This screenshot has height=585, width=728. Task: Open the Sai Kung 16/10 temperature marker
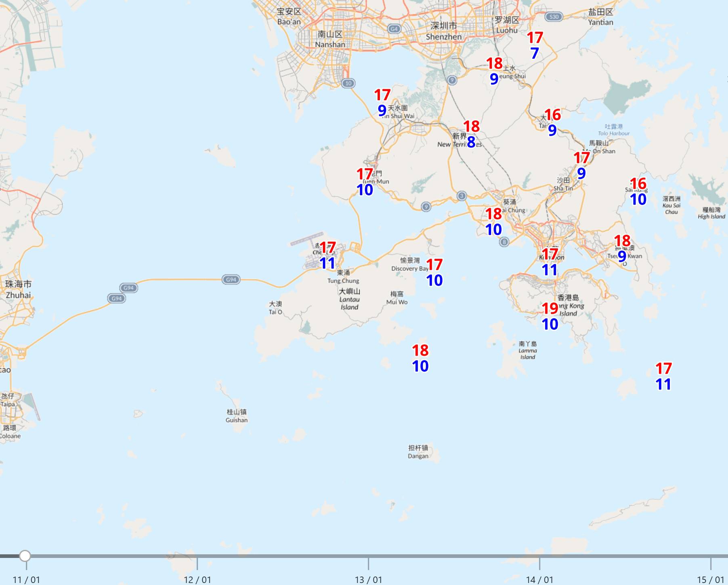click(x=638, y=191)
